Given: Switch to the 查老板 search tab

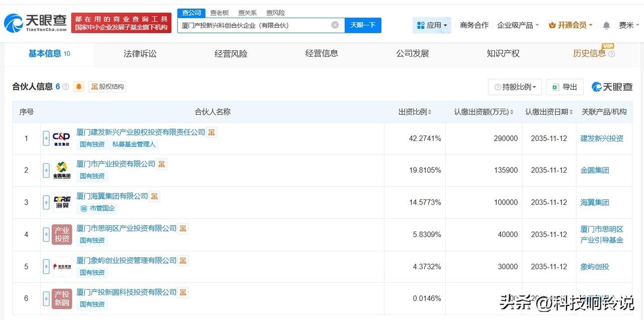Looking at the screenshot, I should tap(219, 13).
